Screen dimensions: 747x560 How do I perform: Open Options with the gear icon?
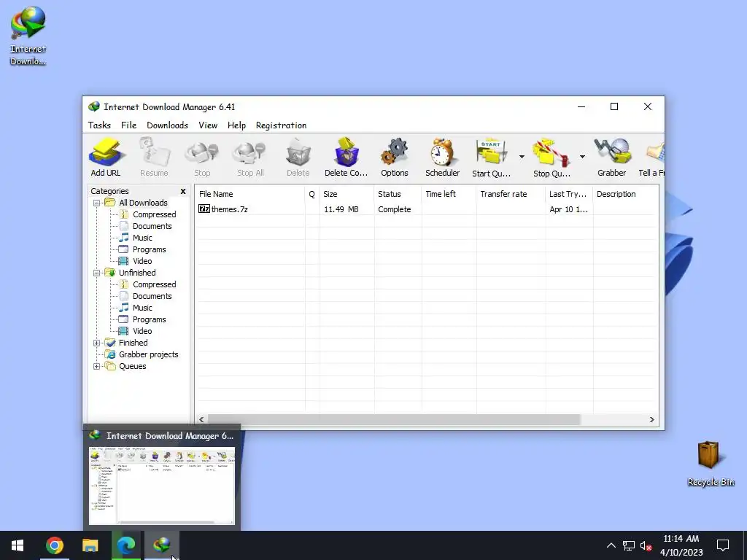(x=395, y=157)
